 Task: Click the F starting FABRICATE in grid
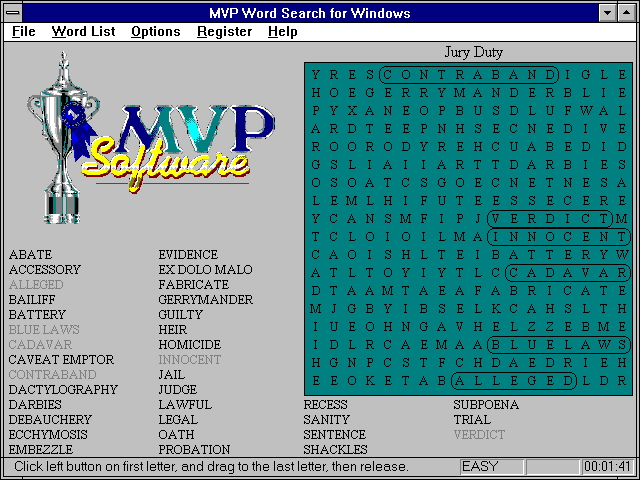tap(478, 291)
